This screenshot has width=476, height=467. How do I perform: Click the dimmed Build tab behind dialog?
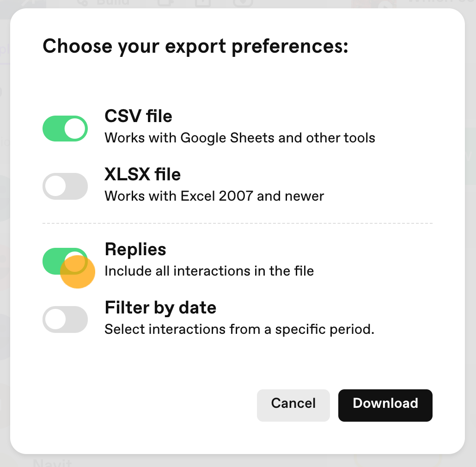[113, 2]
